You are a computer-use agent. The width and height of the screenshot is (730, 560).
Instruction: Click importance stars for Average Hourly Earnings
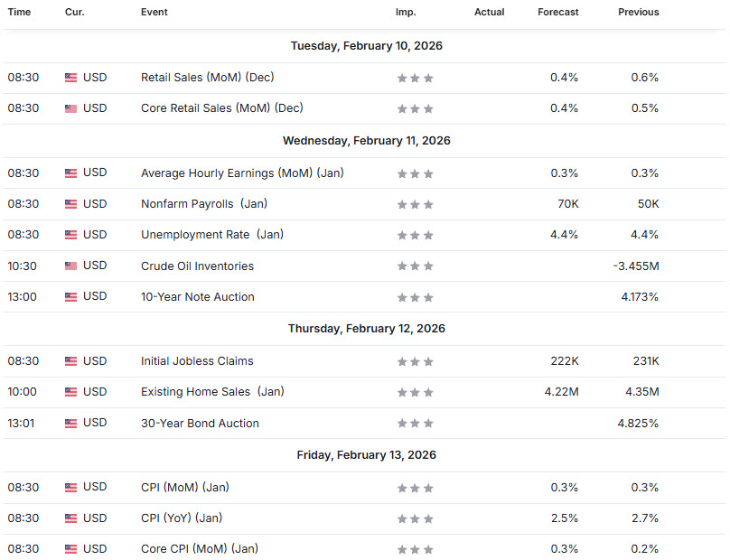(x=416, y=173)
